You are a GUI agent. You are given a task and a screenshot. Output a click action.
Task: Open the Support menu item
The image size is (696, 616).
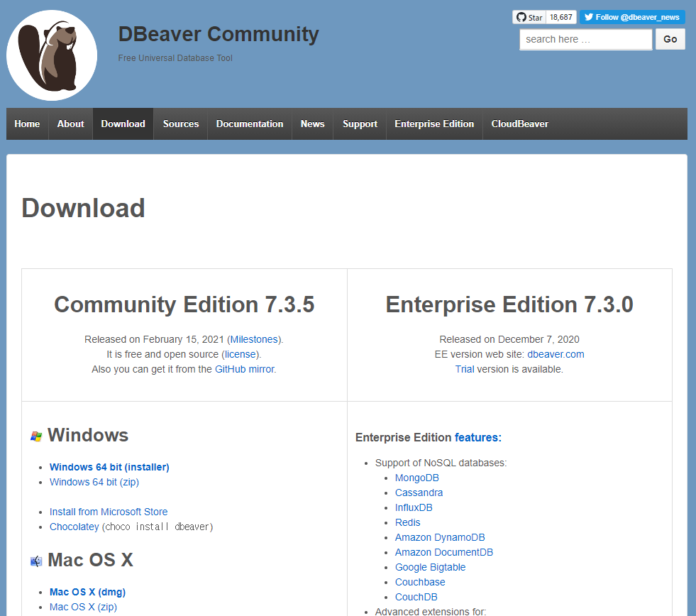click(360, 124)
